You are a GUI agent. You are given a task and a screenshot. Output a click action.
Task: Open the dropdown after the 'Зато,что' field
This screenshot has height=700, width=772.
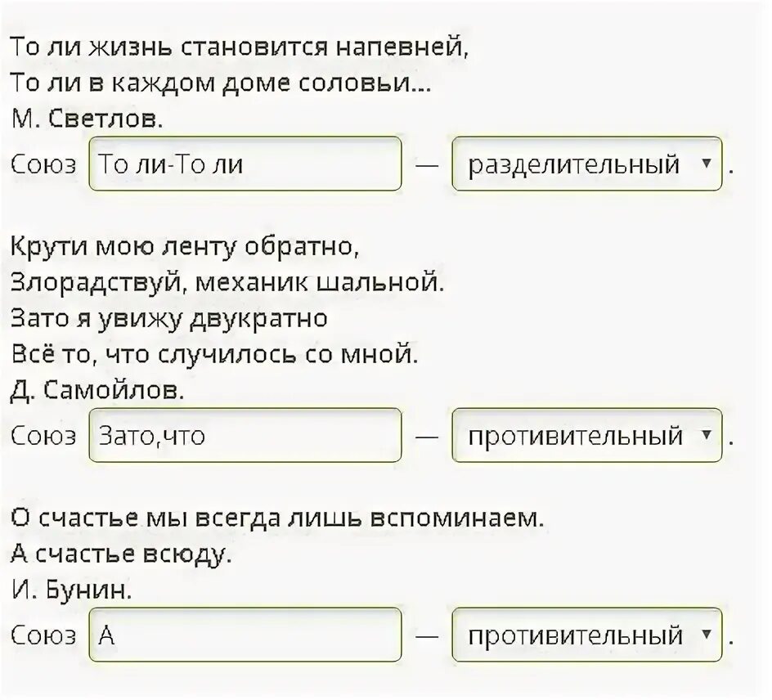(x=587, y=435)
